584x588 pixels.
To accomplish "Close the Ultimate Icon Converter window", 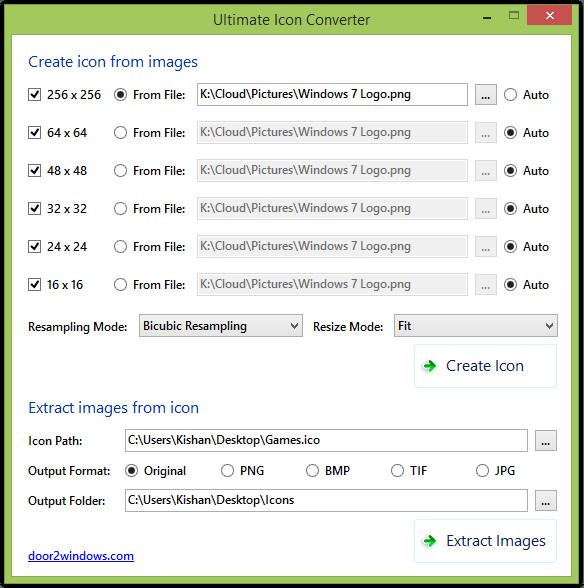I will pyautogui.click(x=549, y=15).
